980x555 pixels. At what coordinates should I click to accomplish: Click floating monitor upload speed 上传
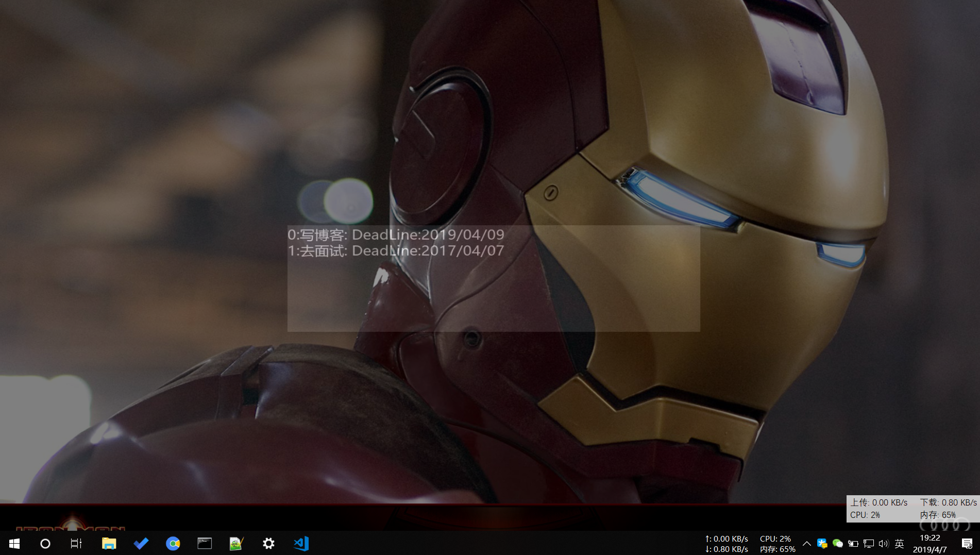point(879,502)
